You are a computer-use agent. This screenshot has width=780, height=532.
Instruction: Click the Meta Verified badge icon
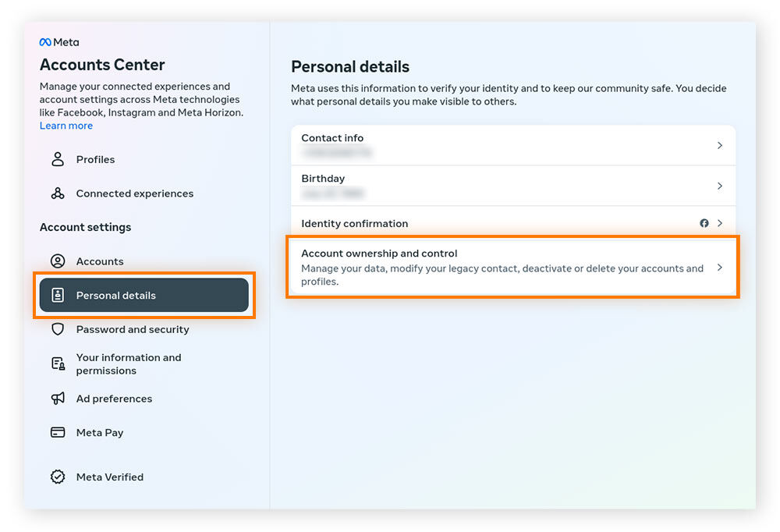[58, 477]
